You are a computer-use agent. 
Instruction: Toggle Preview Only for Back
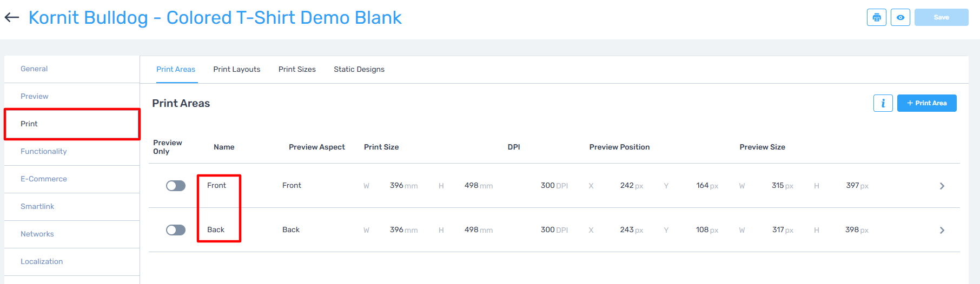click(x=176, y=230)
